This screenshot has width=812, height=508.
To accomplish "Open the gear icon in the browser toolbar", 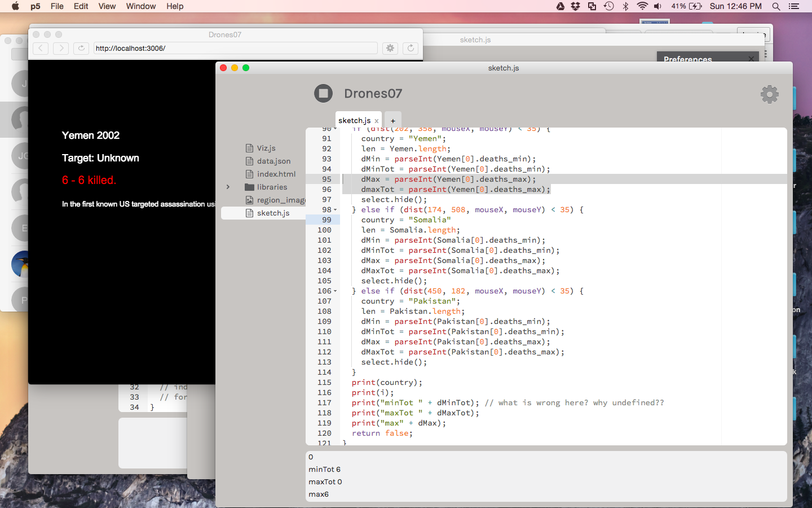I will (390, 49).
